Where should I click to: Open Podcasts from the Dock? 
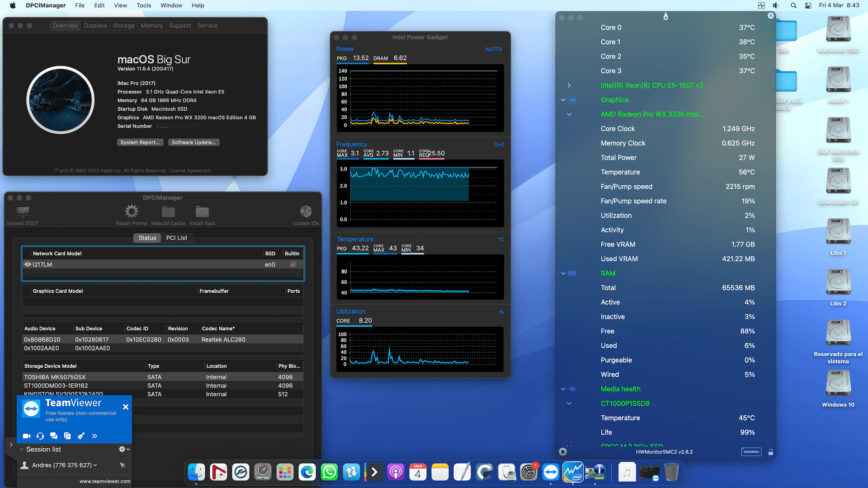[396, 473]
